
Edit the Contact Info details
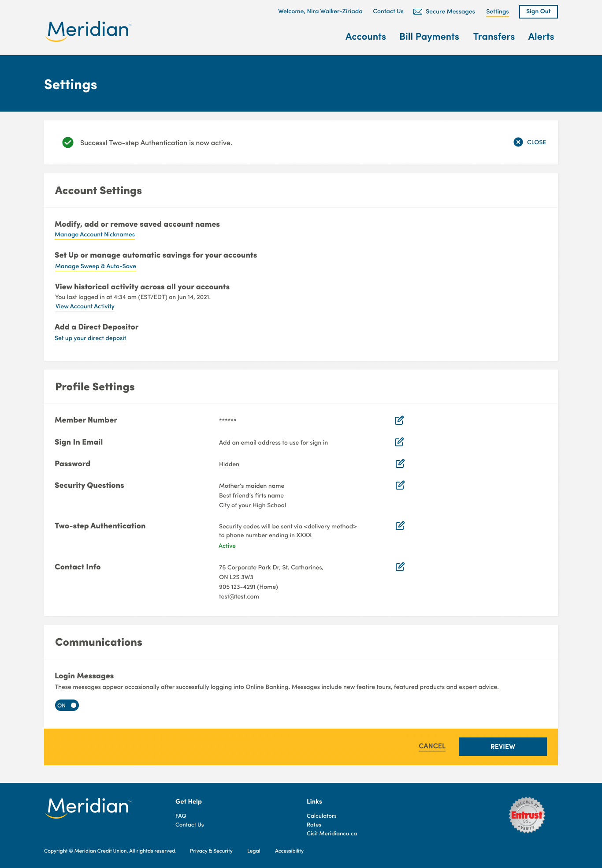pos(400,567)
